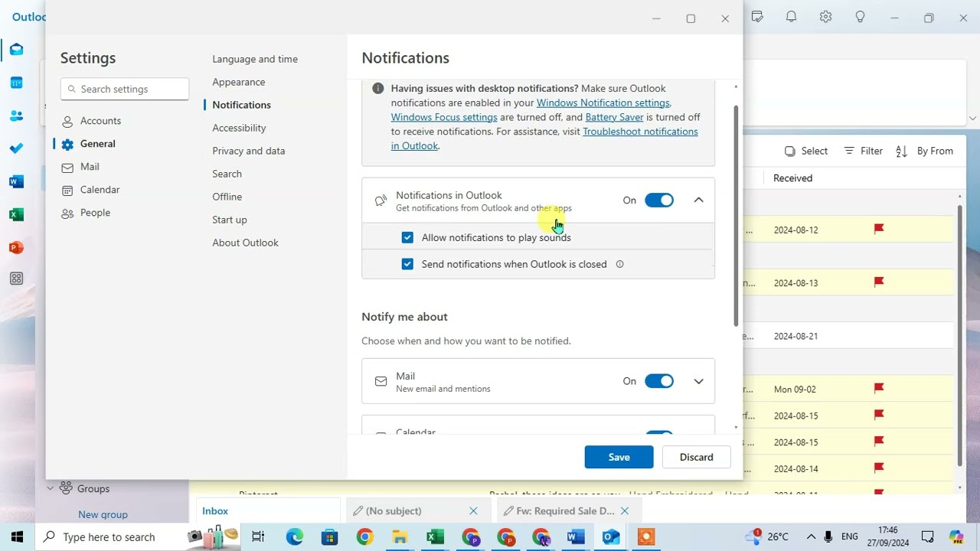Screen dimensions: 980x551
Task: Open Language and time settings
Action: coord(255,59)
